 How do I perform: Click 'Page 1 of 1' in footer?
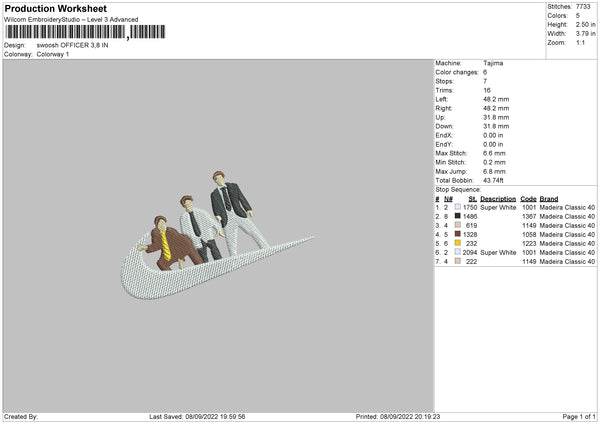click(x=579, y=417)
